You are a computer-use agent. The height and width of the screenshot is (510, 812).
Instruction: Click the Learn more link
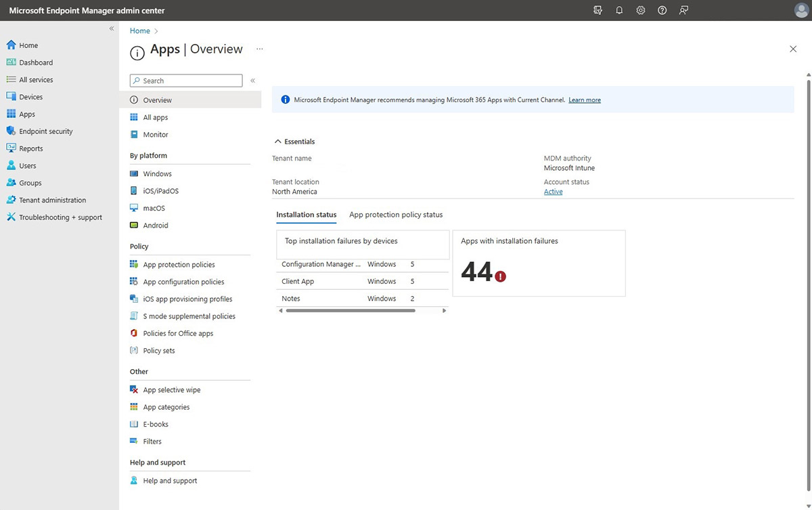(x=585, y=100)
